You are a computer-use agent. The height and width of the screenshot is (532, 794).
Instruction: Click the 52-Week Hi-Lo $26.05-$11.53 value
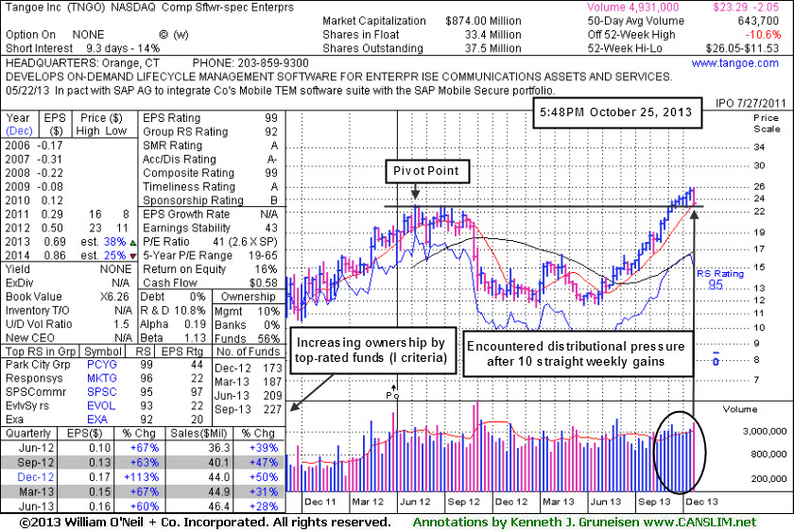[x=743, y=48]
